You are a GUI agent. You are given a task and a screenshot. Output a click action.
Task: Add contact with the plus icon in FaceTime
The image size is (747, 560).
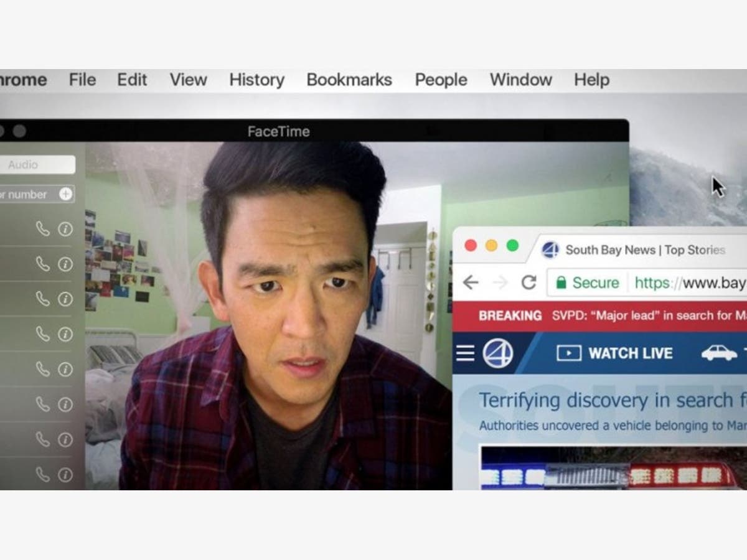65,194
